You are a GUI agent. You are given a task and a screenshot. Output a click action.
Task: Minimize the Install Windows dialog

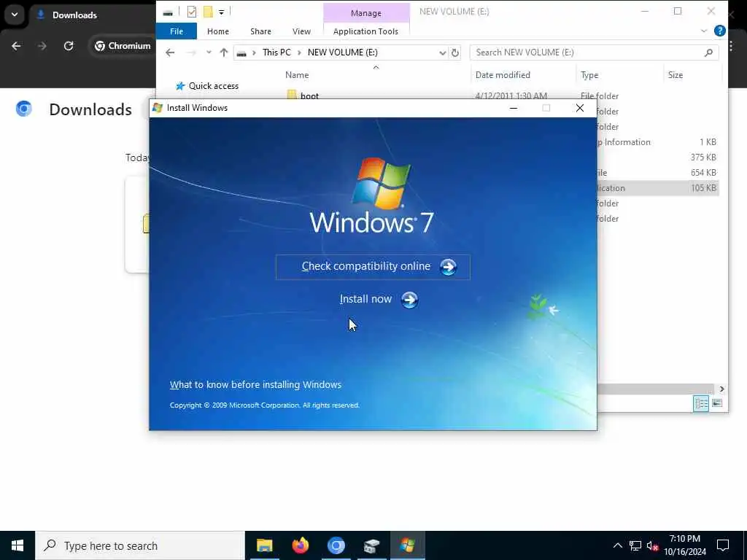click(x=513, y=108)
